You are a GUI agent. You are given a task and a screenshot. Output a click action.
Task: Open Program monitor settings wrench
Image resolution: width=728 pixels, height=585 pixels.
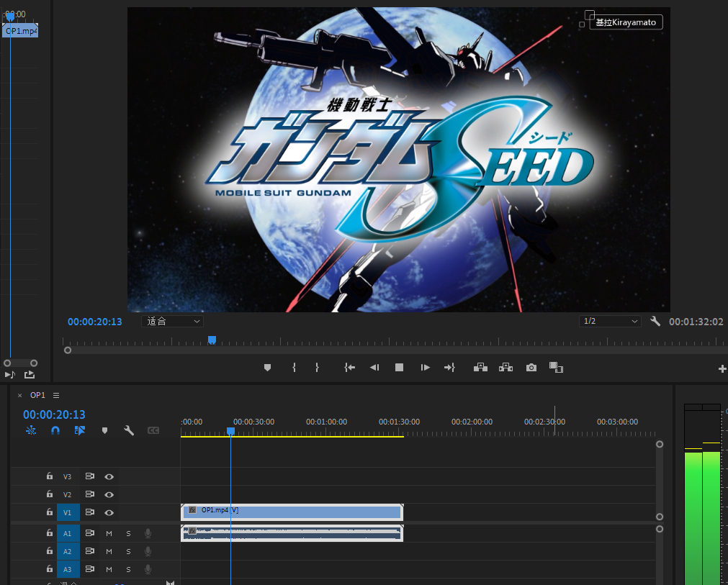(x=655, y=321)
